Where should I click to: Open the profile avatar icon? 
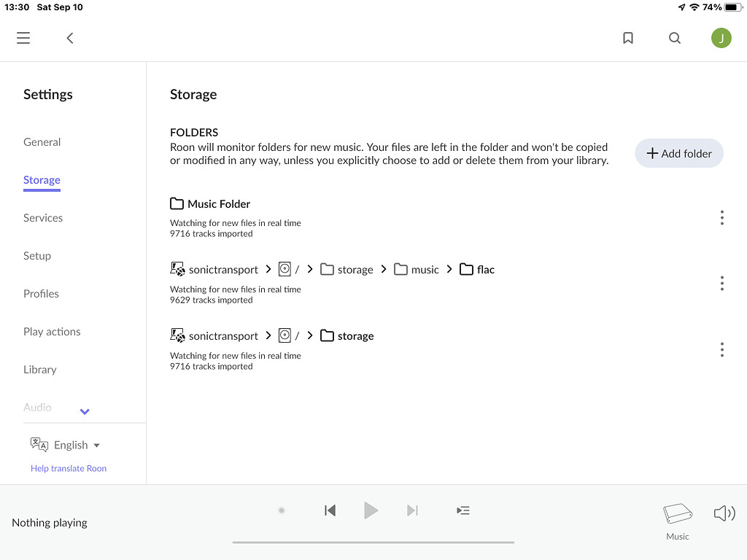click(x=721, y=37)
